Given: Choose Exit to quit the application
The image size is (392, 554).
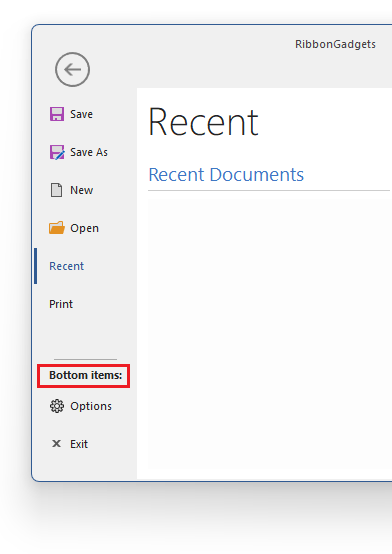Looking at the screenshot, I should click(x=86, y=444).
